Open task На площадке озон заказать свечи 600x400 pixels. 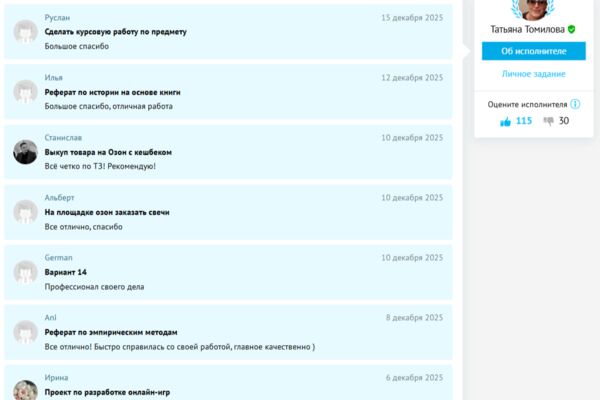tap(107, 212)
